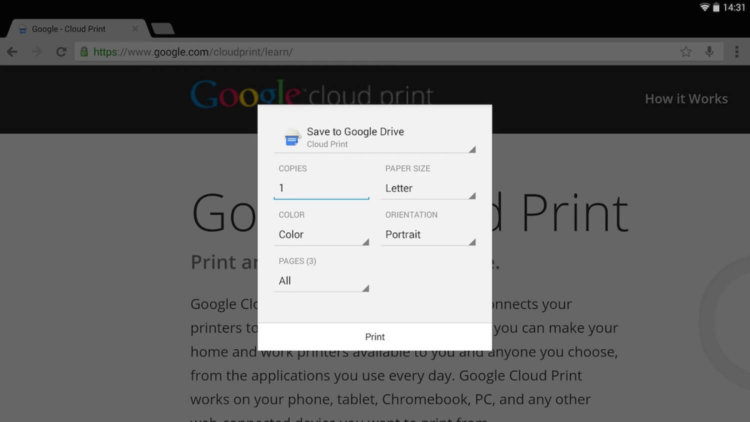
Task: Click the Wi-Fi status icon
Action: 704,7
